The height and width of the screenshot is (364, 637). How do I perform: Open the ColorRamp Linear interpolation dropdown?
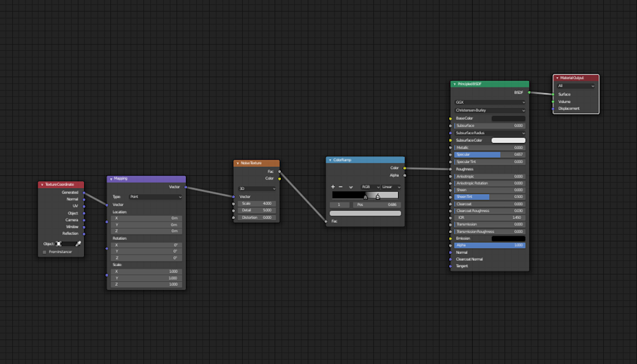[391, 187]
